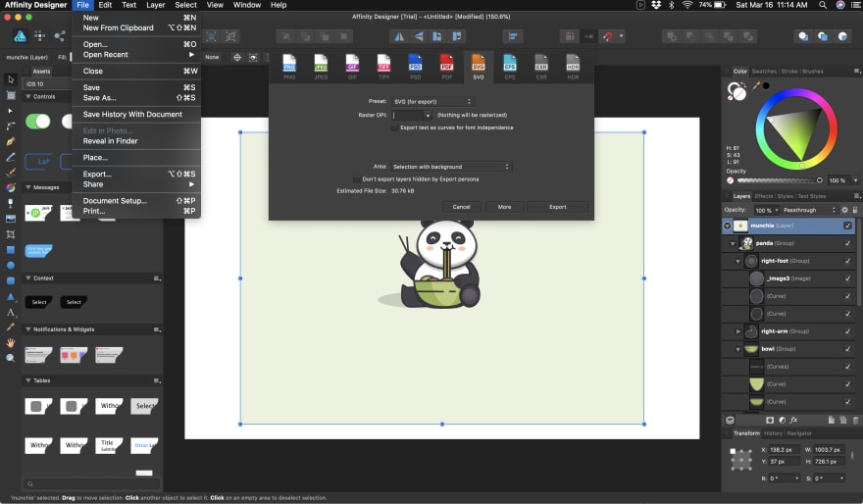Image resolution: width=863 pixels, height=504 pixels.
Task: Expand the right-arm group in Layers
Action: point(738,331)
